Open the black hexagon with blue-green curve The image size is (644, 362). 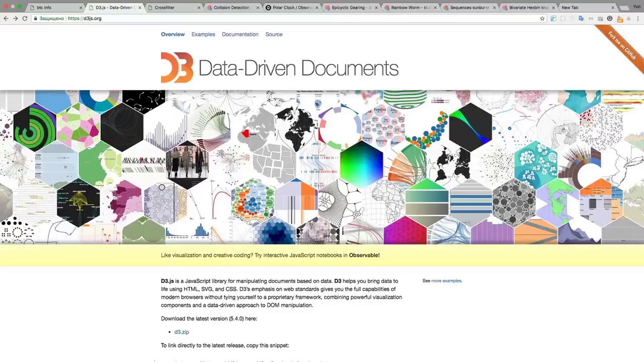(470, 128)
